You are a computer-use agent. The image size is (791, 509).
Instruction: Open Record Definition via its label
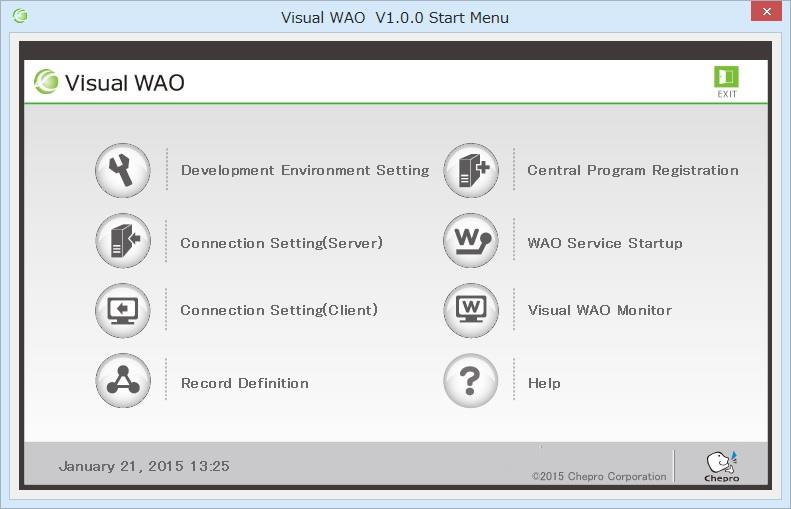click(x=244, y=383)
